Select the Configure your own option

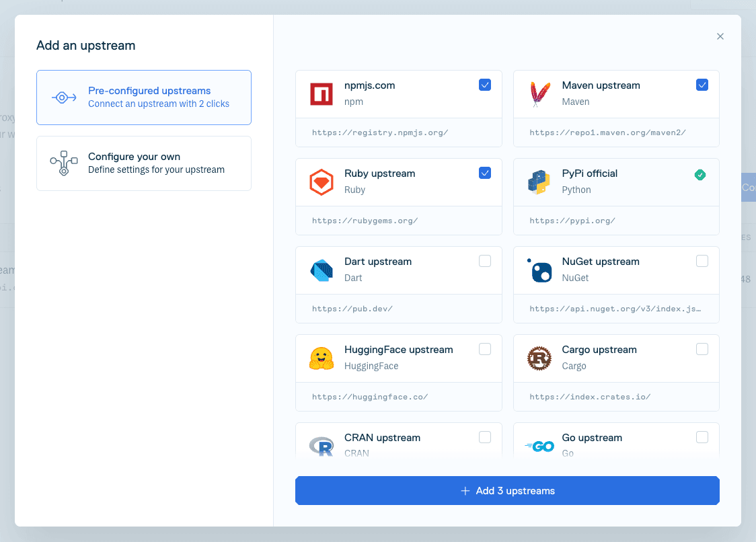tap(144, 163)
